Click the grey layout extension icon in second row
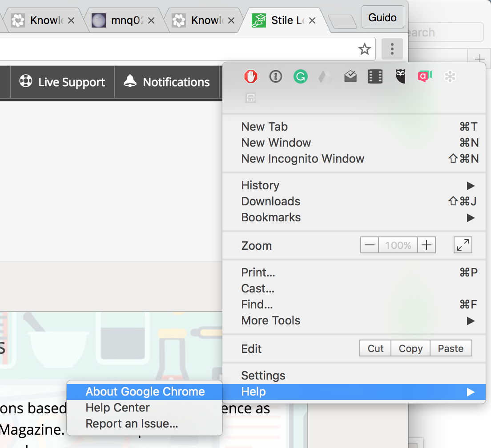Image resolution: width=491 pixels, height=448 pixels. (250, 98)
